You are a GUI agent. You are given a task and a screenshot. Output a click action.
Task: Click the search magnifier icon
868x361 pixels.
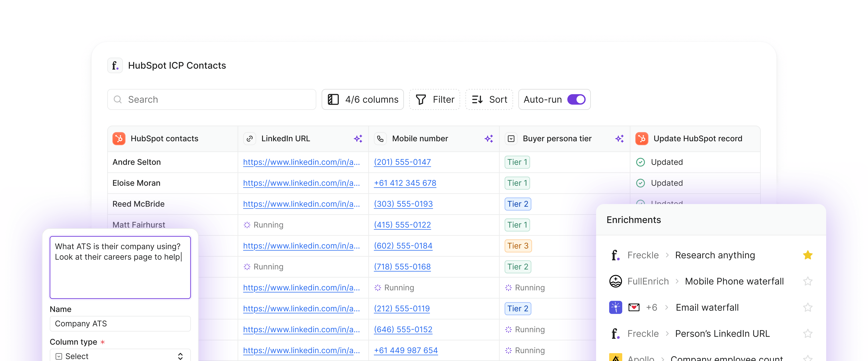tap(118, 99)
